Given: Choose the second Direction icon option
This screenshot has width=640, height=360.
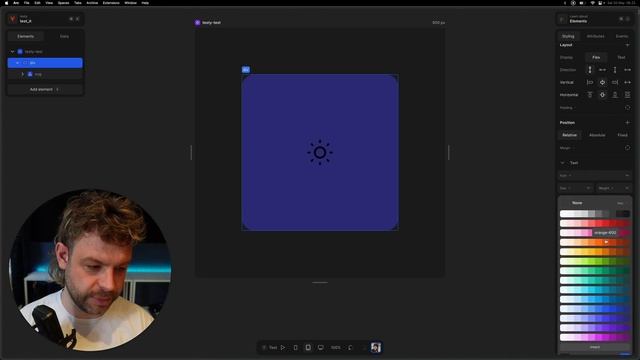Looking at the screenshot, I should point(602,70).
